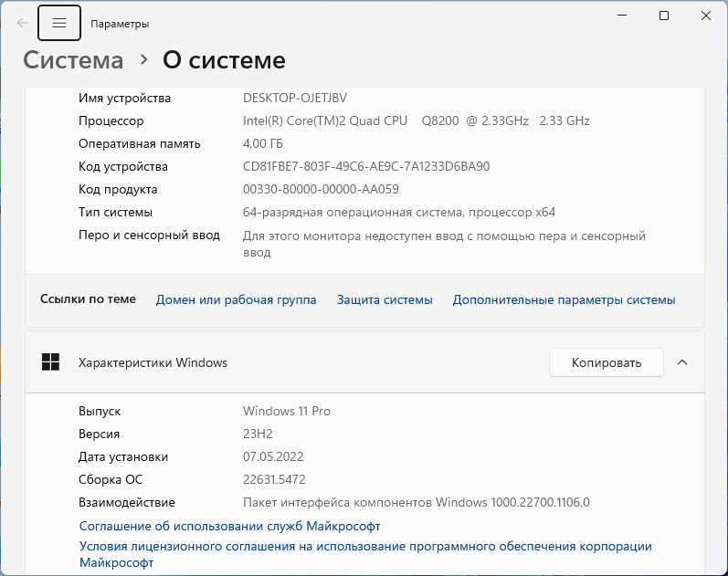The width and height of the screenshot is (728, 576).
Task: Navigate to Система breadcrumb
Action: point(73,60)
